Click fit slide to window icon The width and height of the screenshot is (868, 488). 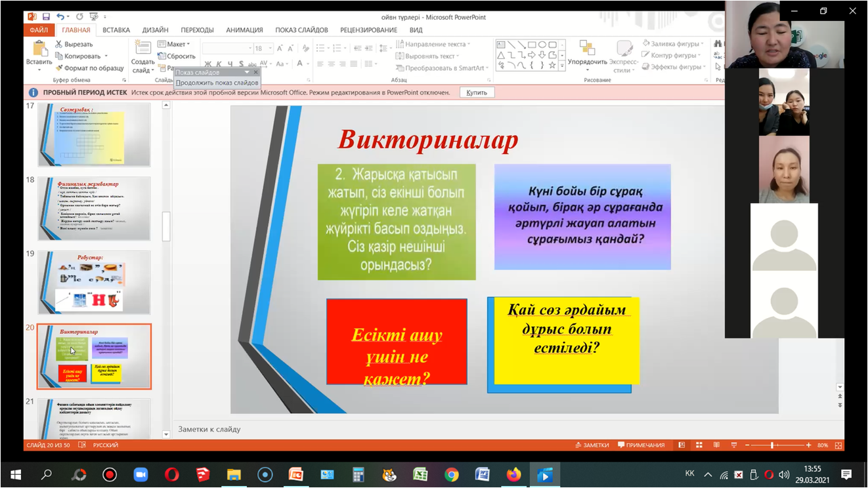tap(838, 445)
